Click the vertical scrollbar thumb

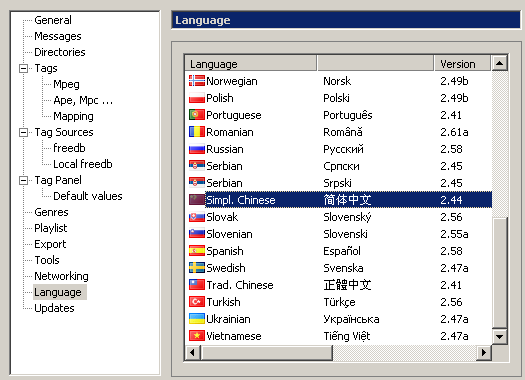[500, 273]
